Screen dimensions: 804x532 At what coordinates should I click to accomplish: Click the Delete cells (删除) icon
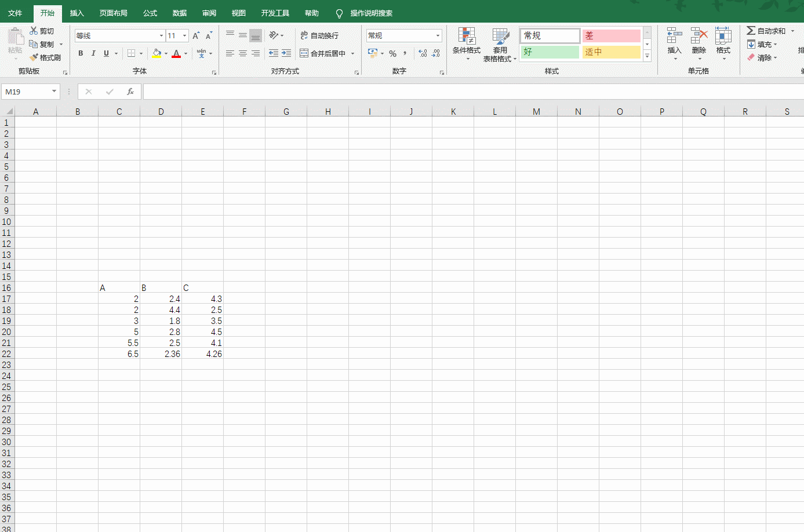[x=699, y=42]
